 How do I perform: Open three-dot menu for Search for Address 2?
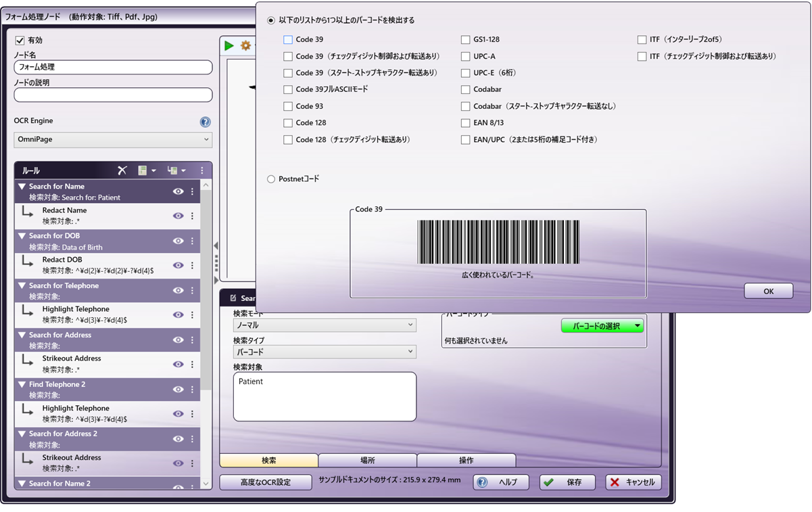(x=192, y=438)
